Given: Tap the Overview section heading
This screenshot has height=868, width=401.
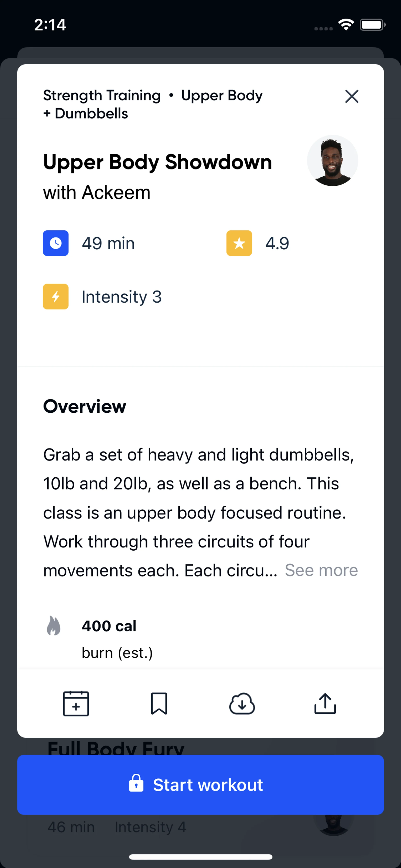Looking at the screenshot, I should click(x=85, y=406).
